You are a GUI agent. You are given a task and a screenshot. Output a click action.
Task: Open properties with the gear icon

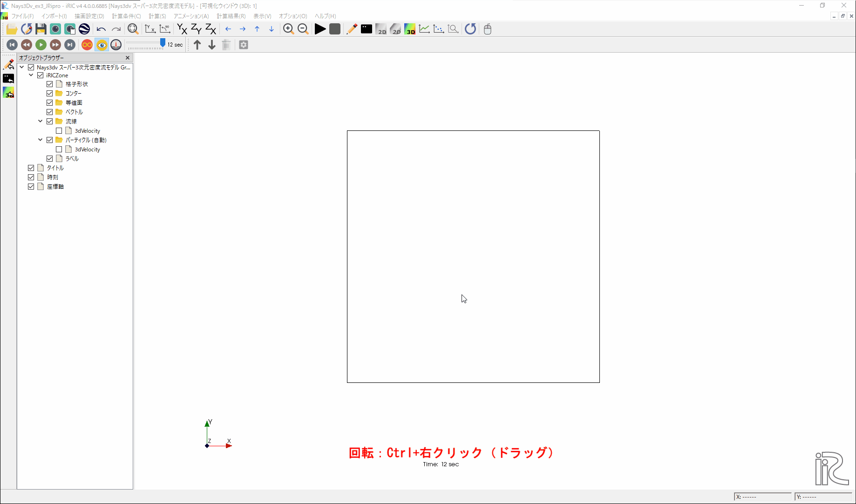click(x=244, y=45)
